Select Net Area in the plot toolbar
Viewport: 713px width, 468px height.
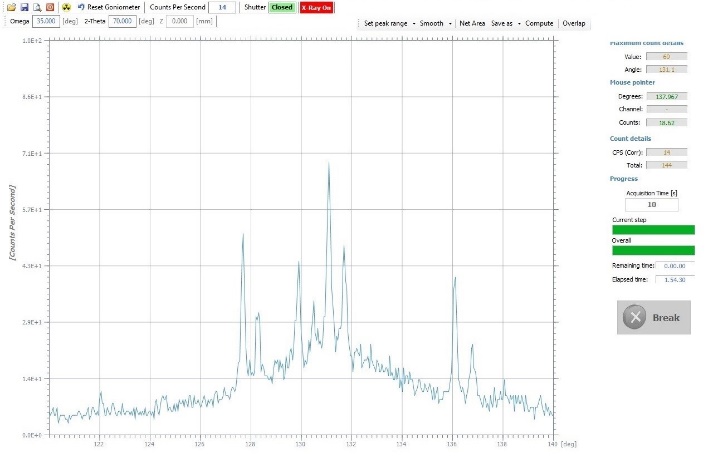tap(472, 23)
